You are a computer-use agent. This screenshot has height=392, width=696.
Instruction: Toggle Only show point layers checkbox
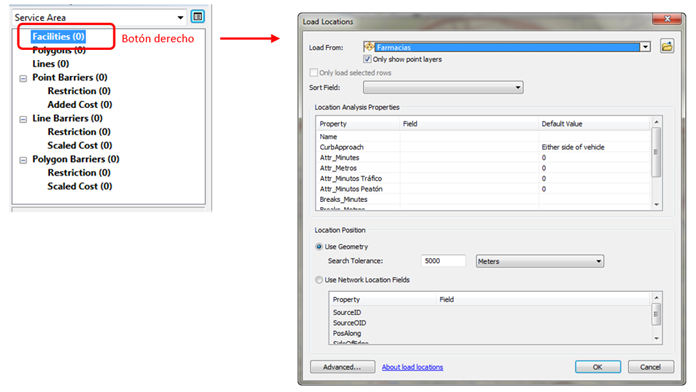[x=367, y=59]
